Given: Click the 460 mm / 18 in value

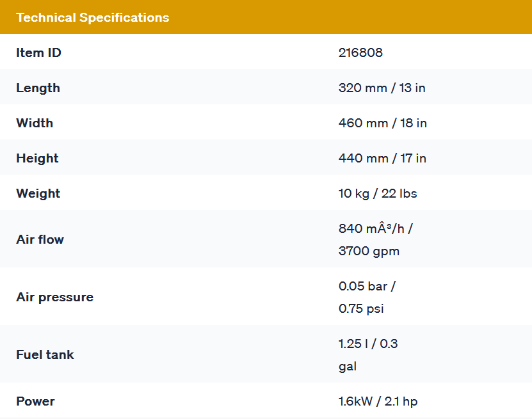Looking at the screenshot, I should (x=382, y=123).
